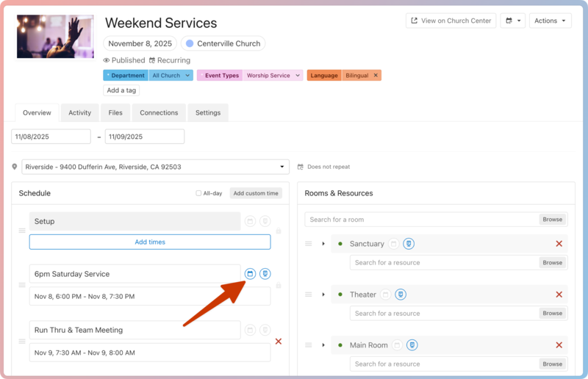Open the Actions dropdown menu

(551, 21)
